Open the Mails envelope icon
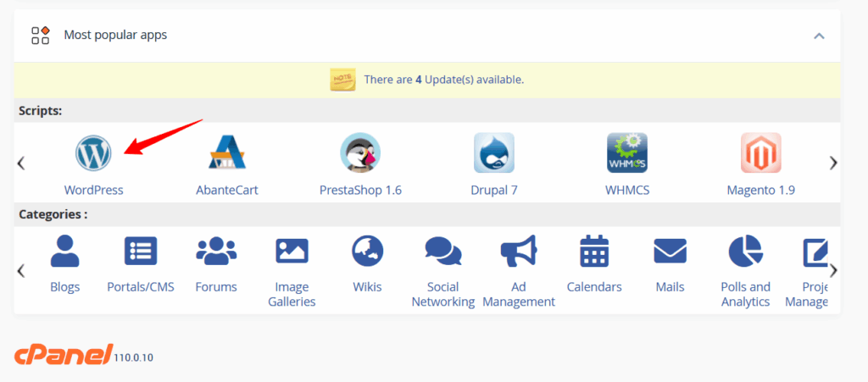Viewport: 868px width, 382px height. pos(670,252)
